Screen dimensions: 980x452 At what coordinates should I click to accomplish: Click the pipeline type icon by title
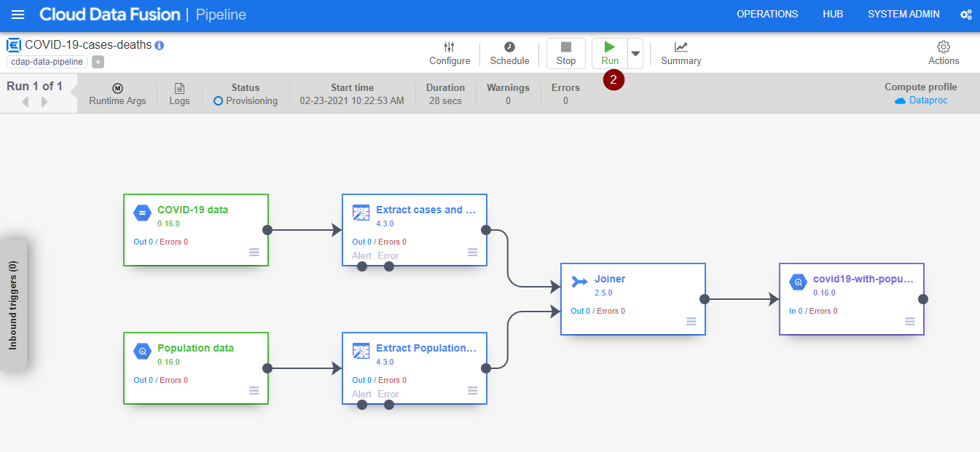(x=13, y=45)
